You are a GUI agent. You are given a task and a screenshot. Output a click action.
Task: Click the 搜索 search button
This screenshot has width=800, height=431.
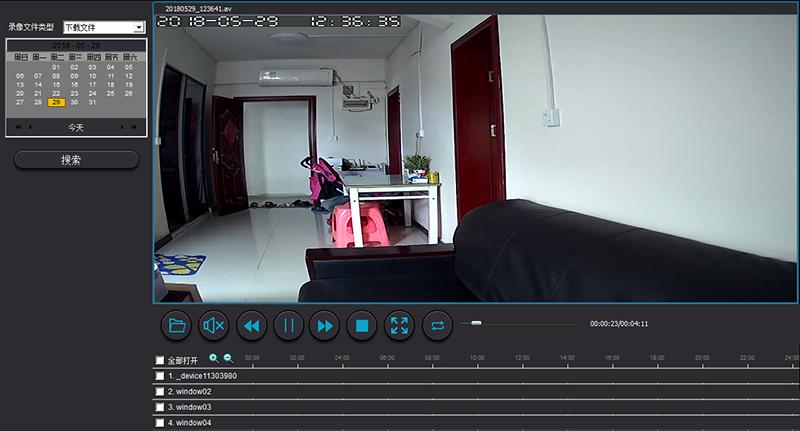point(76,160)
